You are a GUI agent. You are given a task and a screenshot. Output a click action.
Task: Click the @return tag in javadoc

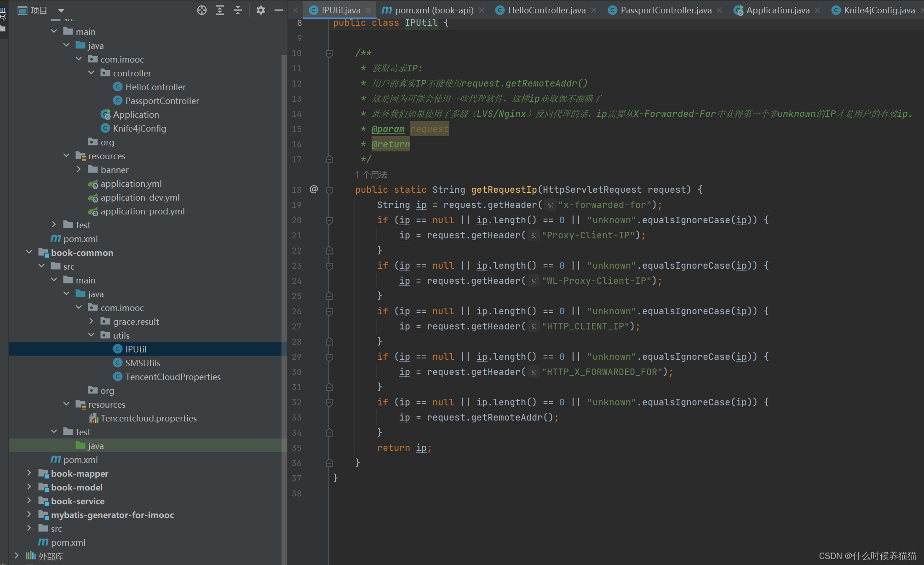[390, 144]
